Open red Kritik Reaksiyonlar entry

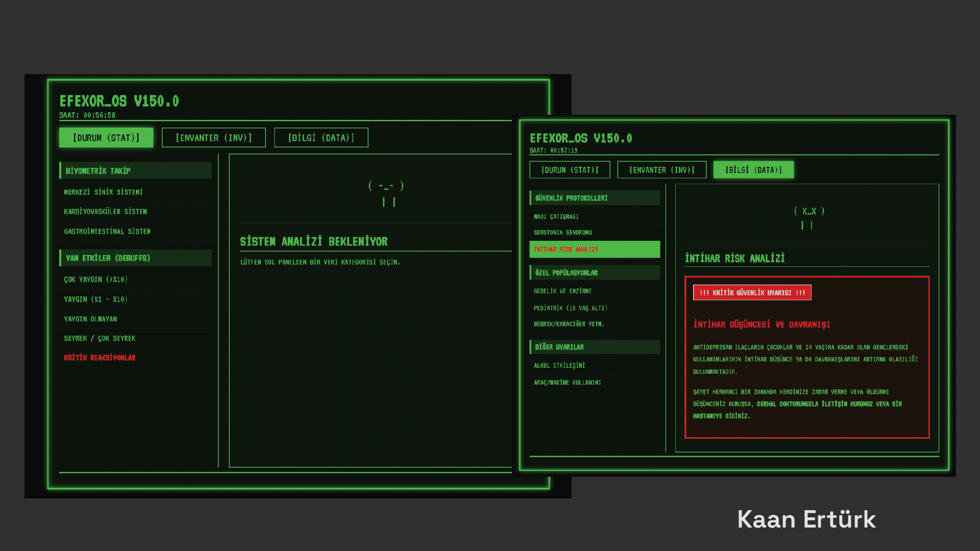click(x=135, y=358)
